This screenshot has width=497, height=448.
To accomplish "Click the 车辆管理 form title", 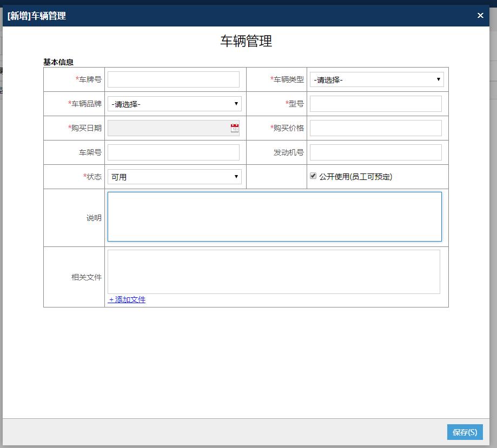I will point(246,41).
